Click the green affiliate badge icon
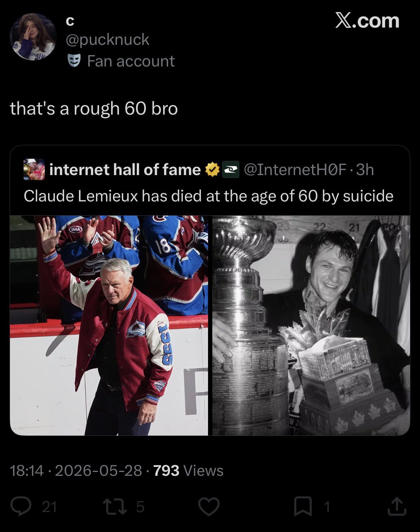 [x=230, y=170]
